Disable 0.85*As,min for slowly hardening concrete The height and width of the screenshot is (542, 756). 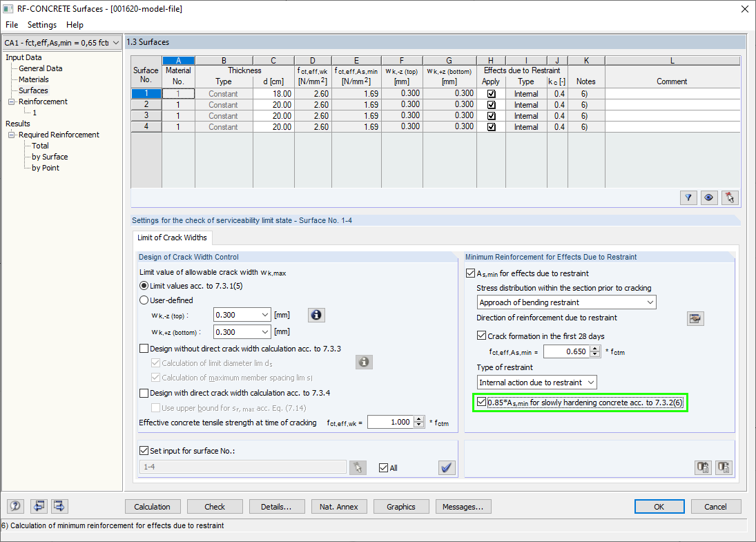[481, 403]
